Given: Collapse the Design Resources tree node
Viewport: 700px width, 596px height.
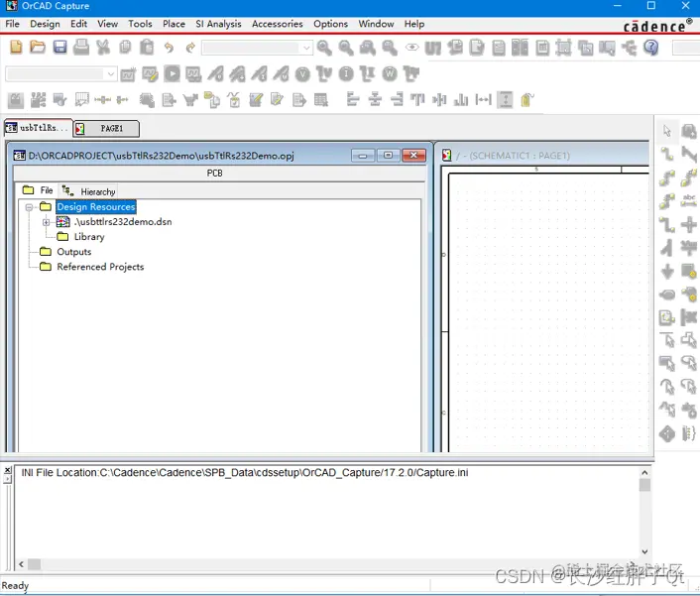Looking at the screenshot, I should click(x=30, y=207).
